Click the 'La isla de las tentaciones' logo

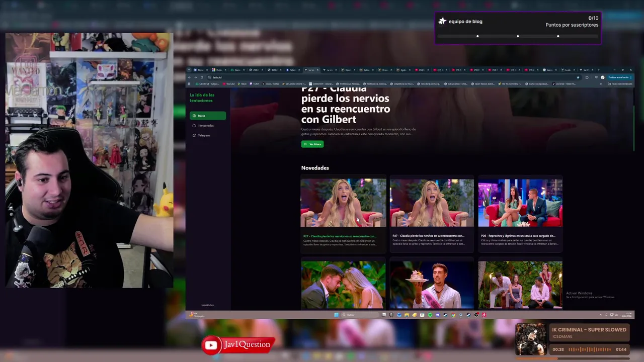tap(202, 98)
